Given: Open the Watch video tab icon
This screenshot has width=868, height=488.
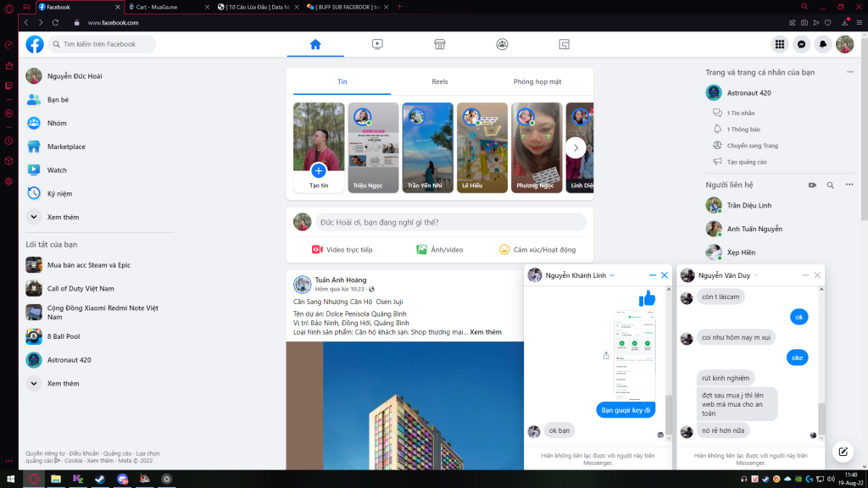Looking at the screenshot, I should pyautogui.click(x=377, y=44).
